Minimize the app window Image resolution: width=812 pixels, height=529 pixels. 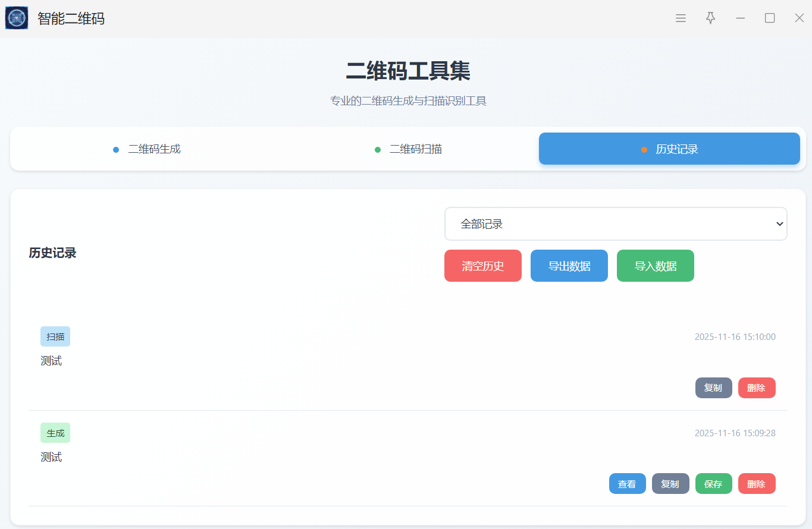coord(740,18)
